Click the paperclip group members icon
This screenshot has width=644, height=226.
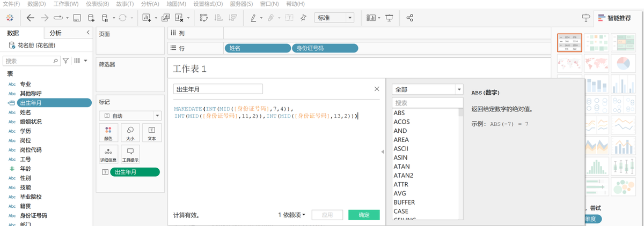coord(271,18)
